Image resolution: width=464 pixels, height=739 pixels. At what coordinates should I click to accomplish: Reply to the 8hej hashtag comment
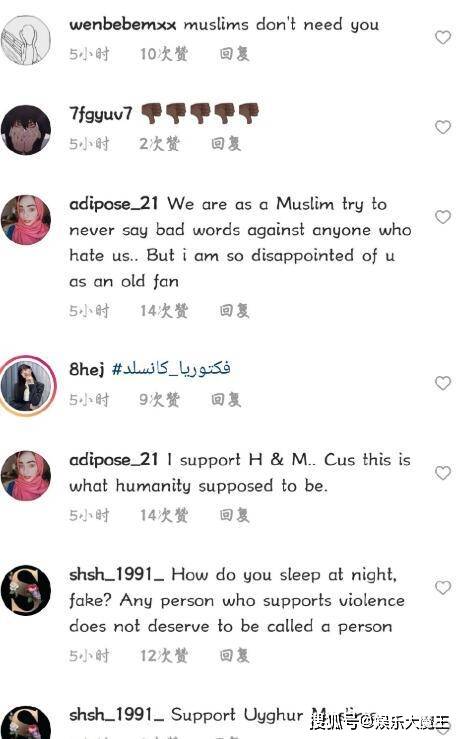226,400
